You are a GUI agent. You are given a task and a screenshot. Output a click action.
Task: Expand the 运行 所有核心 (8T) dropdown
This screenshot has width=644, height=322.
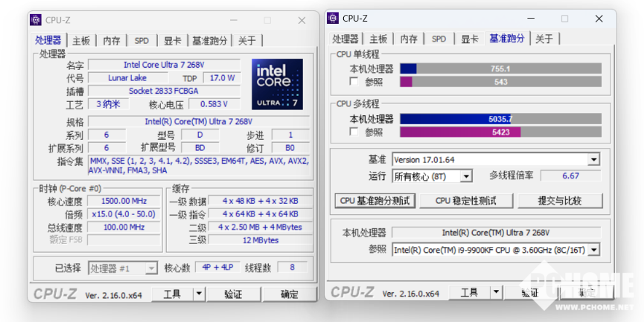click(466, 176)
